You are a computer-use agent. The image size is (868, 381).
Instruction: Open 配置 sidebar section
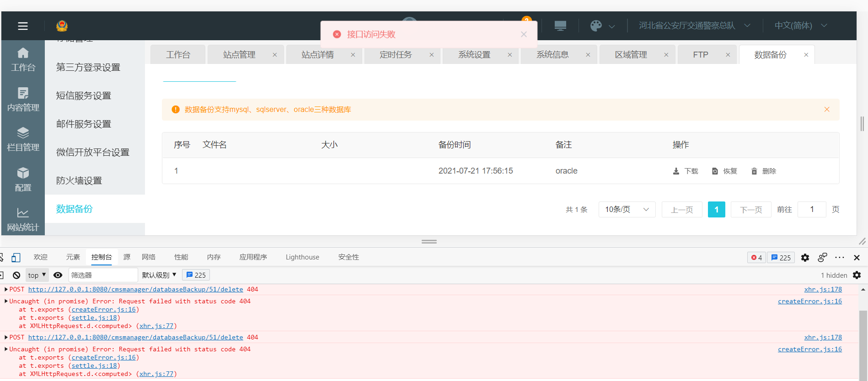23,179
